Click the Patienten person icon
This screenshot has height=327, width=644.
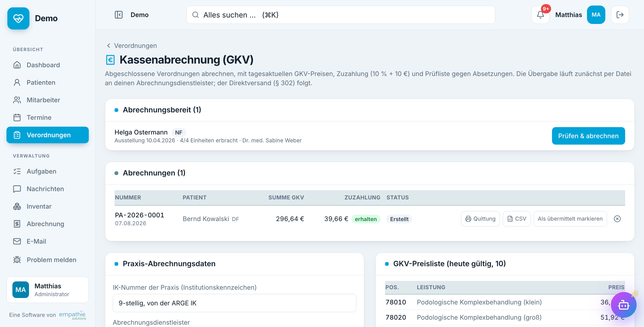click(x=17, y=82)
